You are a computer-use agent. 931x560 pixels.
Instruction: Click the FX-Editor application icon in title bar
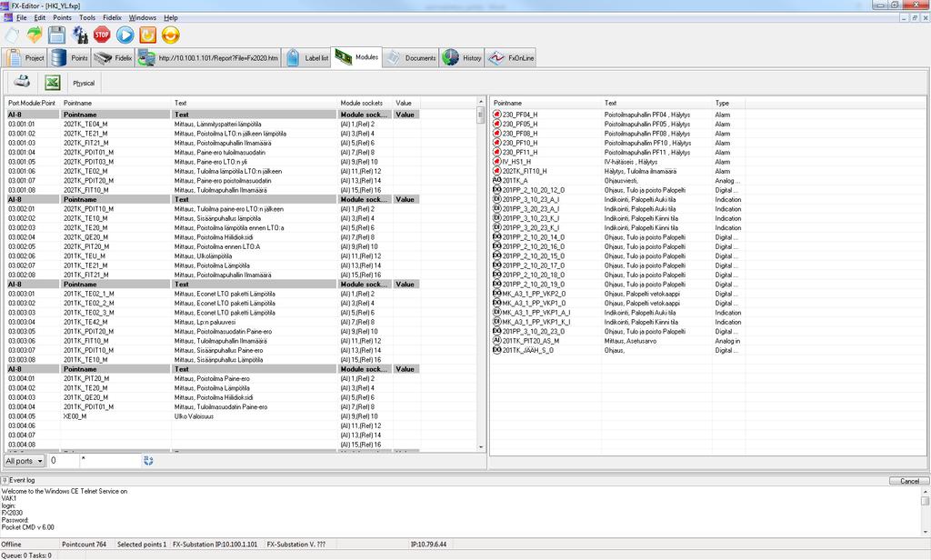pos(5,5)
